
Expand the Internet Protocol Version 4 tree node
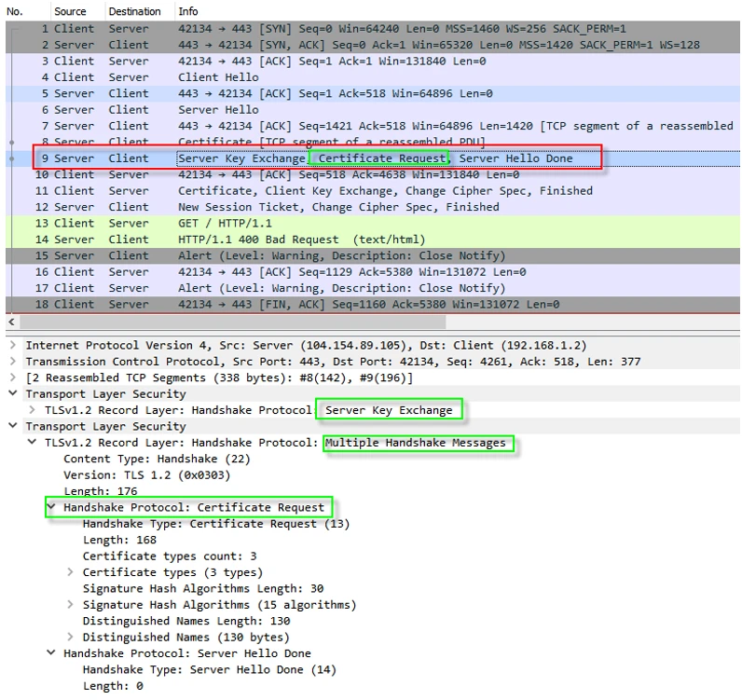point(12,346)
